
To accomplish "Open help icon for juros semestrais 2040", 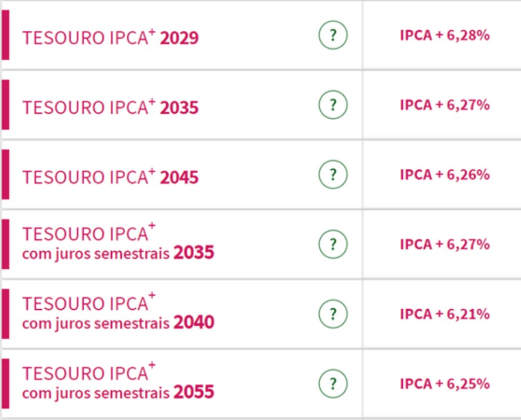I will point(333,314).
